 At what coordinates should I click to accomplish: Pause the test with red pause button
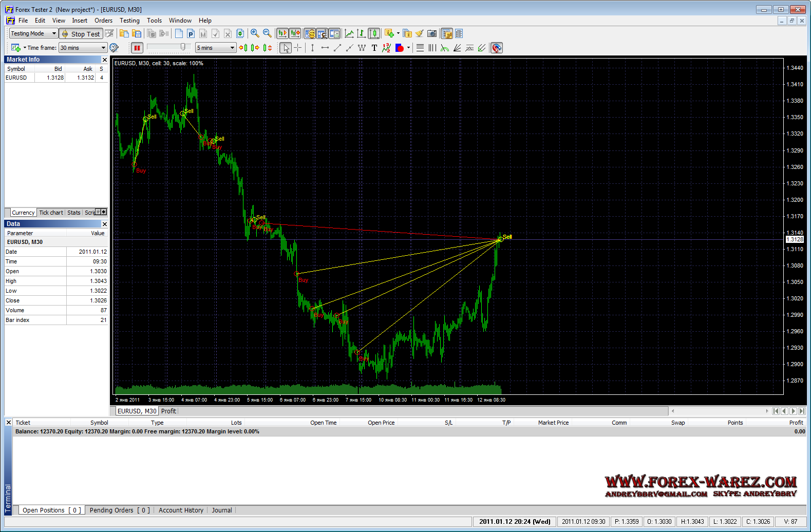[x=137, y=48]
